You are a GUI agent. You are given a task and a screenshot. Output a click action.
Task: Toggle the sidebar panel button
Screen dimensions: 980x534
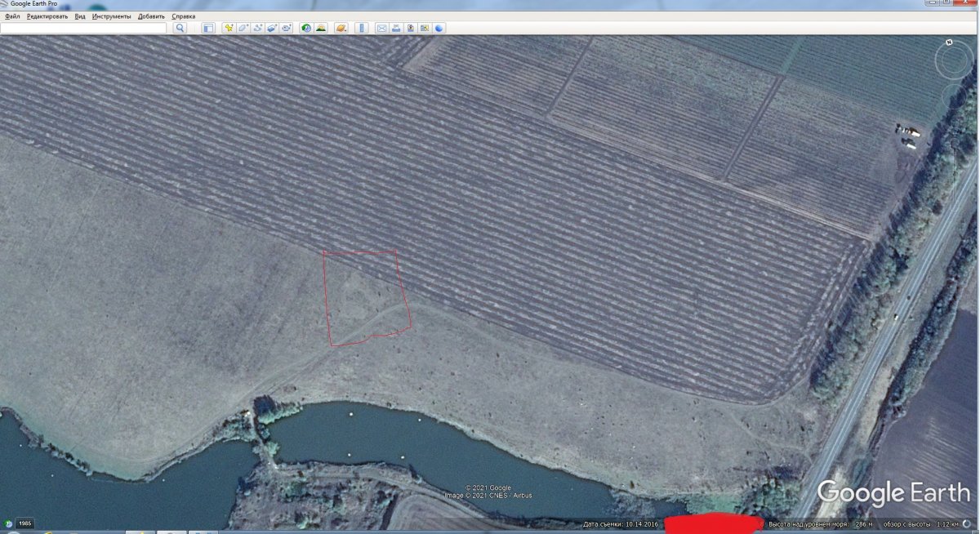(x=208, y=28)
